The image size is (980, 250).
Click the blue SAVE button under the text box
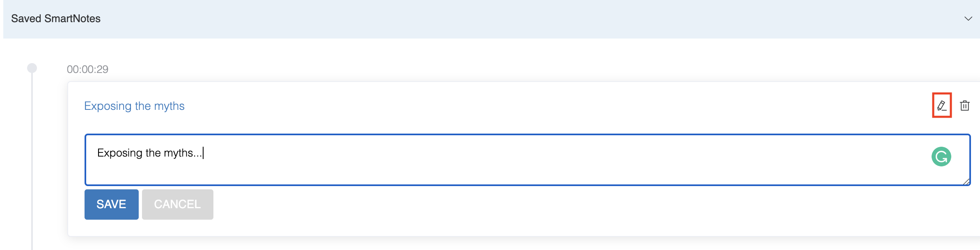pyautogui.click(x=111, y=204)
